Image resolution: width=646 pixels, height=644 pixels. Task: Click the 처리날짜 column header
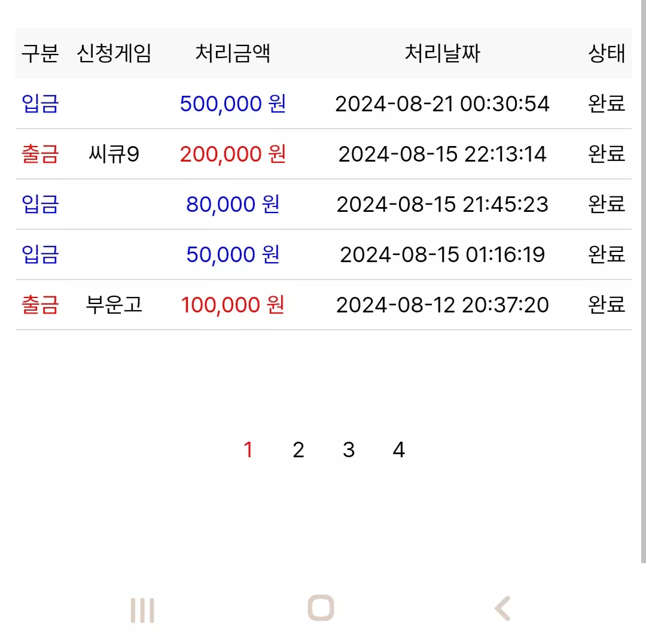[443, 53]
